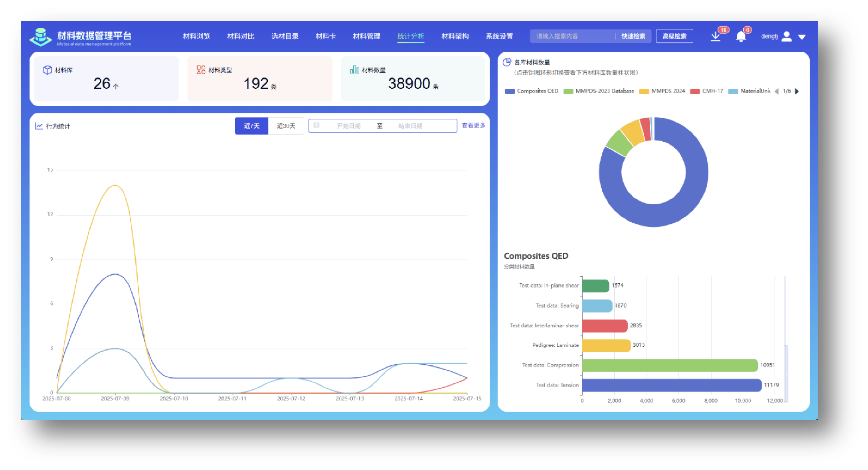Select the 近30天 range toggle

(x=286, y=126)
